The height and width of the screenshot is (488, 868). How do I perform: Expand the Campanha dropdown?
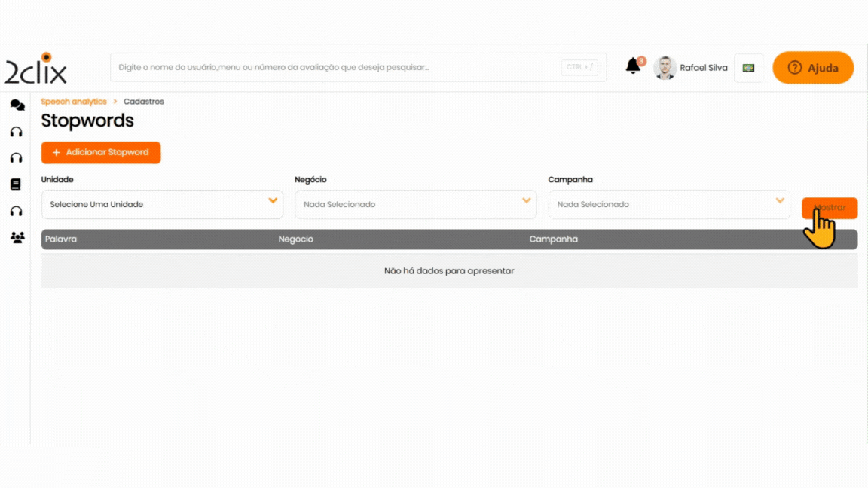coord(669,204)
